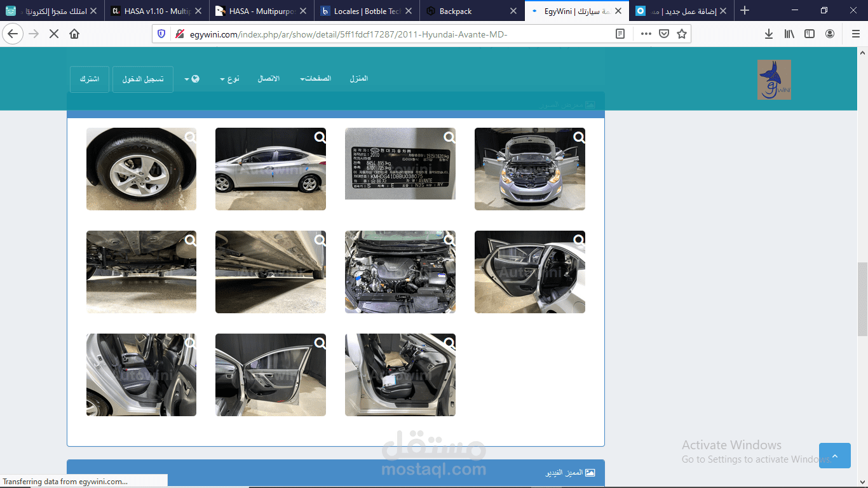Close the Backpack tab
Viewport: 868px width, 488px height.
point(513,11)
